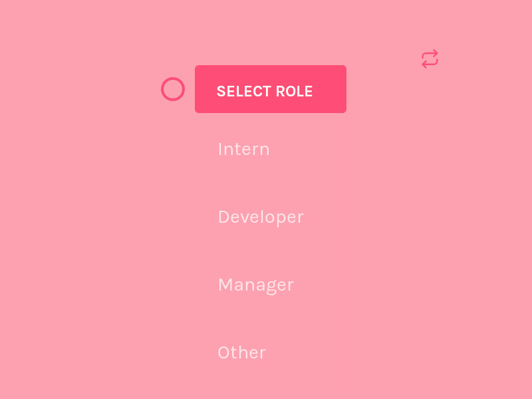Restart the animation with the repeat icon
532x399 pixels.
point(430,59)
